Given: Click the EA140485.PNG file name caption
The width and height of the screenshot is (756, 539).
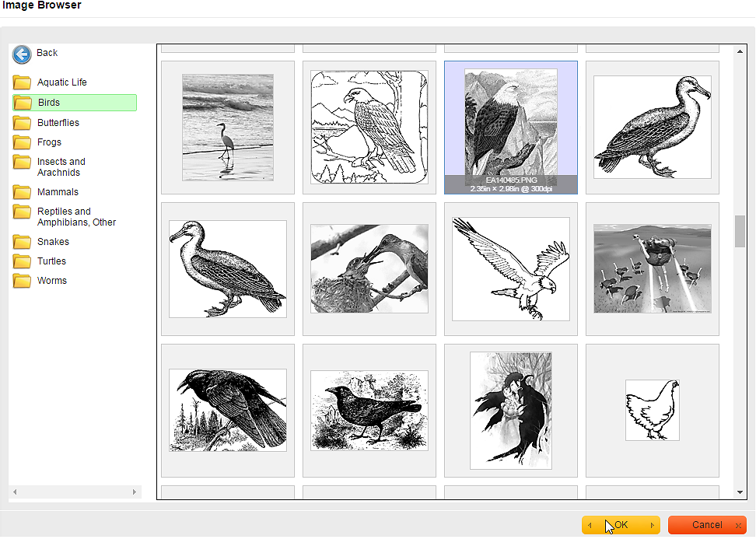Looking at the screenshot, I should pos(511,180).
